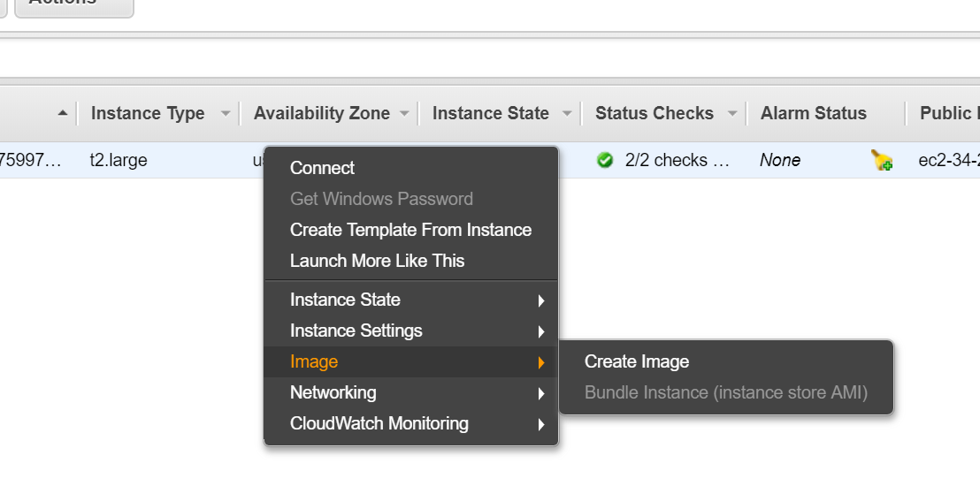Screen dimensions: 980x494
Task: Select Connect from context menu
Action: click(x=322, y=168)
